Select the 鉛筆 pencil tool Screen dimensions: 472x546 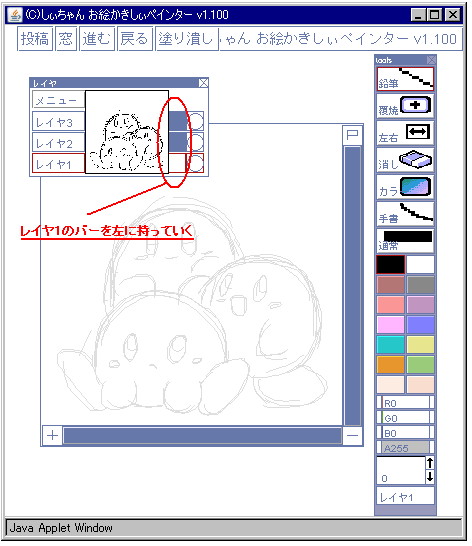(x=405, y=79)
